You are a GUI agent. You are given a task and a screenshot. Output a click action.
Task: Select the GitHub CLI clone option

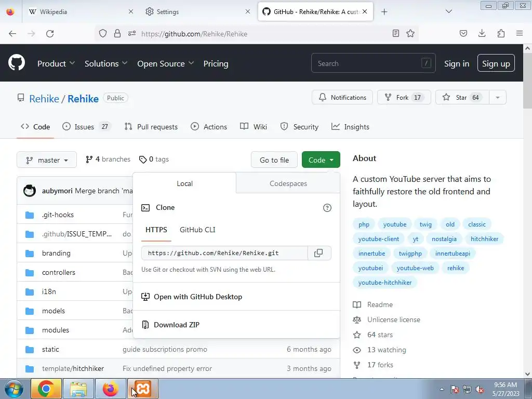[197, 230]
